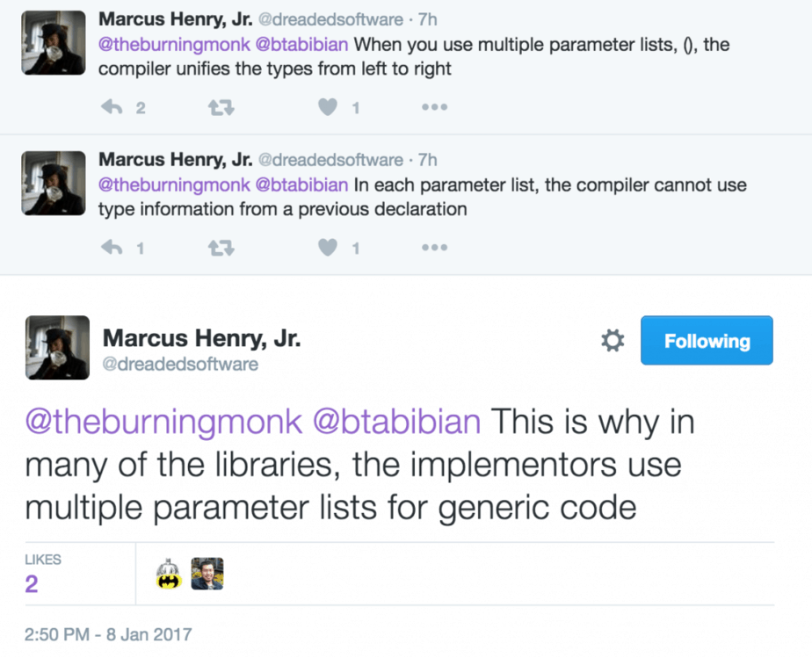View the Batman avatar user who liked
The height and width of the screenshot is (658, 812).
[x=169, y=574]
